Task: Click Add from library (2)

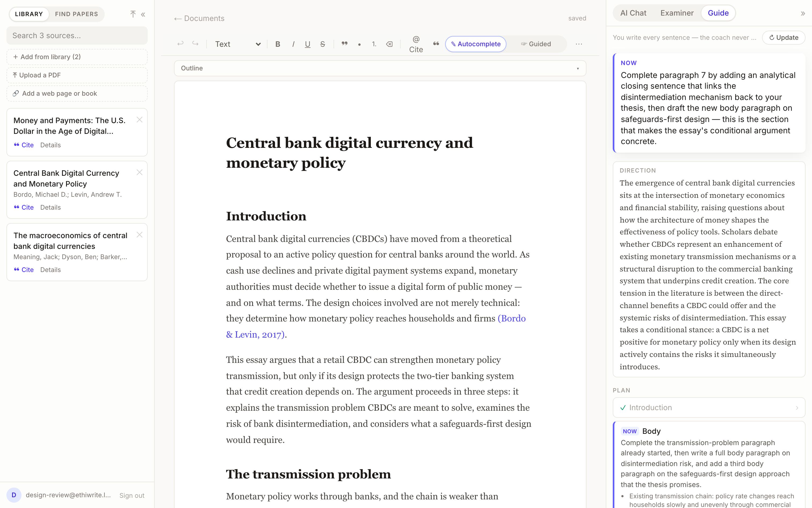Action: tap(77, 57)
